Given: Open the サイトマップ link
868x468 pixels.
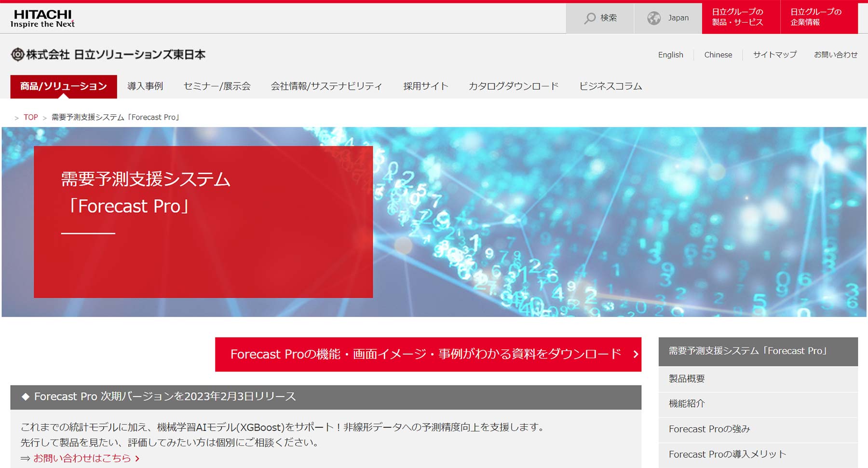Looking at the screenshot, I should pyautogui.click(x=775, y=55).
